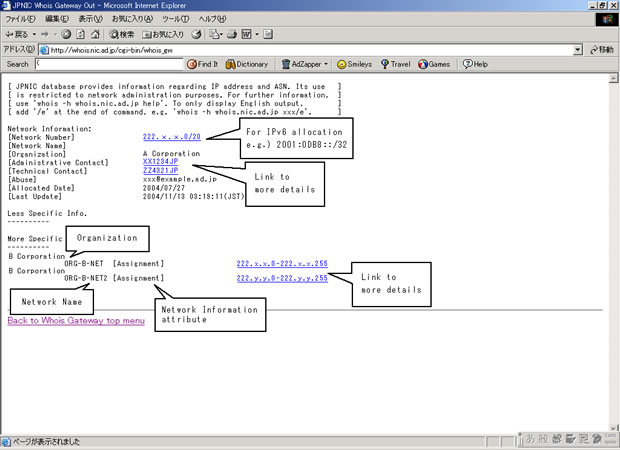Click the AdZapper trash icon
The width and height of the screenshot is (620, 450).
(x=286, y=64)
